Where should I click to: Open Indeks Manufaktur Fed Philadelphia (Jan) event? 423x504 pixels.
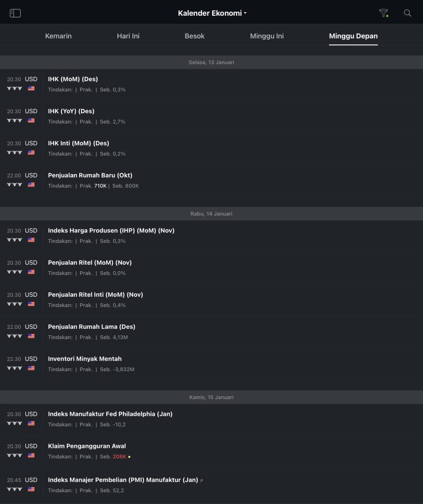pyautogui.click(x=110, y=414)
